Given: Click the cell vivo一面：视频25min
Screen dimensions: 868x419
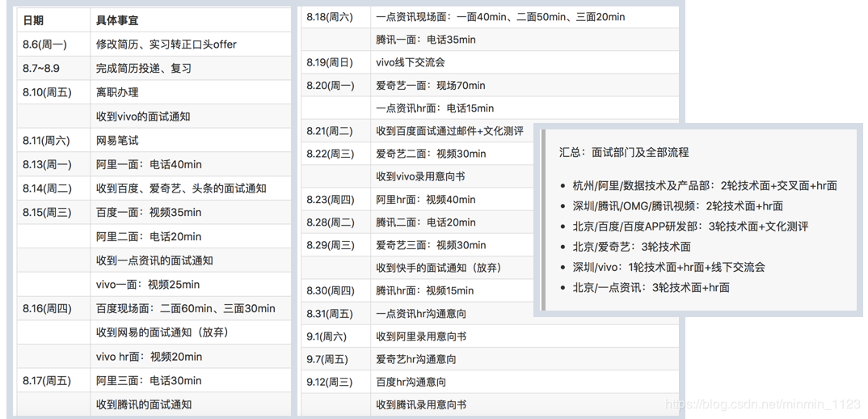Looking at the screenshot, I should [191, 285].
